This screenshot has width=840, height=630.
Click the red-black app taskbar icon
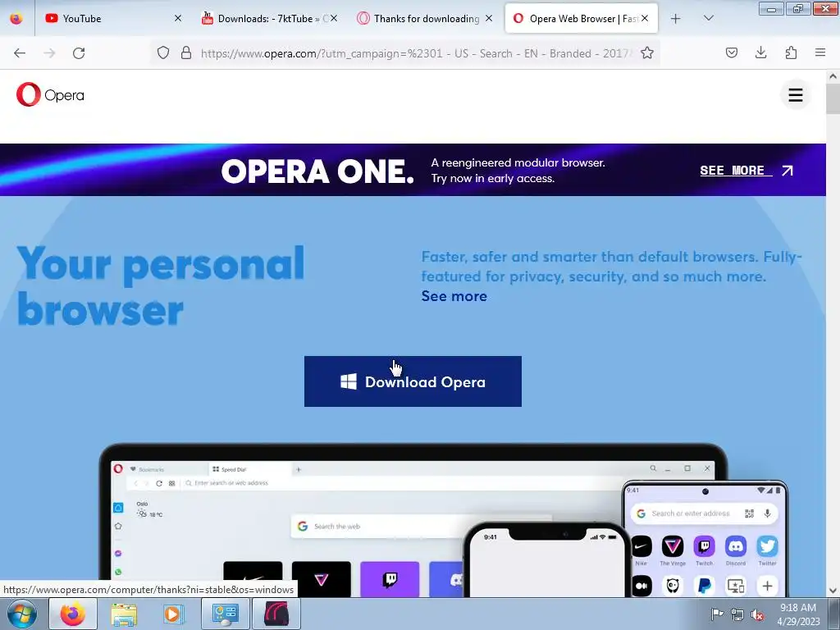point(276,614)
